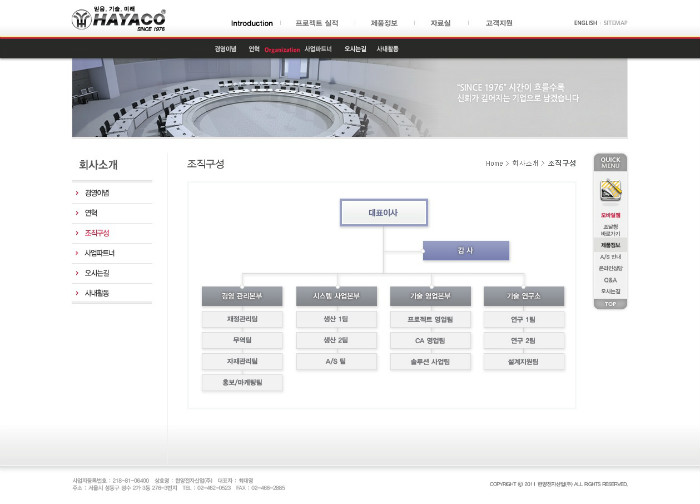Click the 조직구성 page title
This screenshot has width=700, height=504.
(206, 163)
